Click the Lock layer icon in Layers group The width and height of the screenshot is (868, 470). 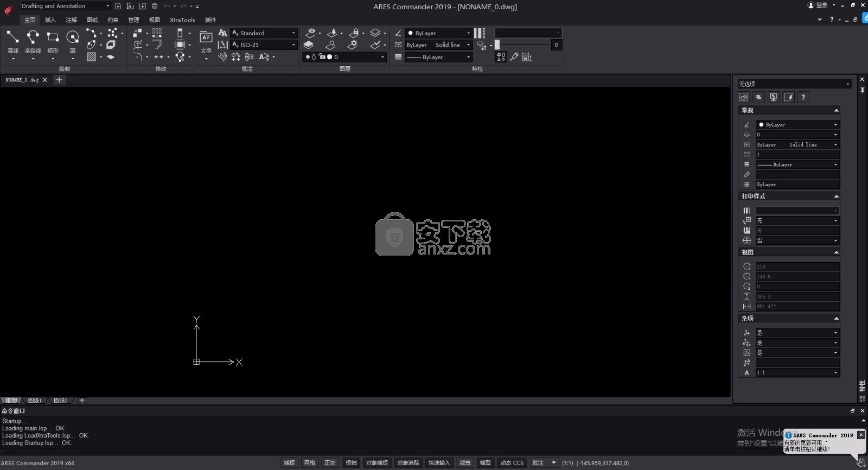click(354, 33)
